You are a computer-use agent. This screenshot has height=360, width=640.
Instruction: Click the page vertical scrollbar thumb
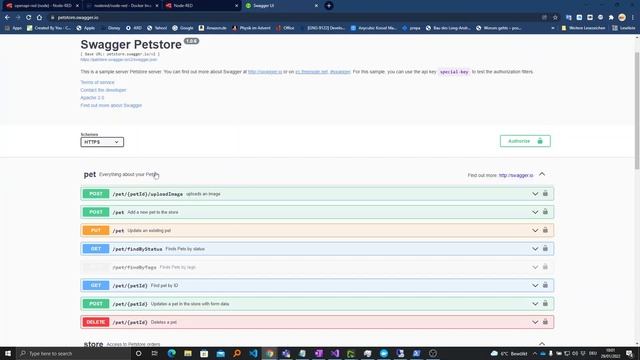637,110
